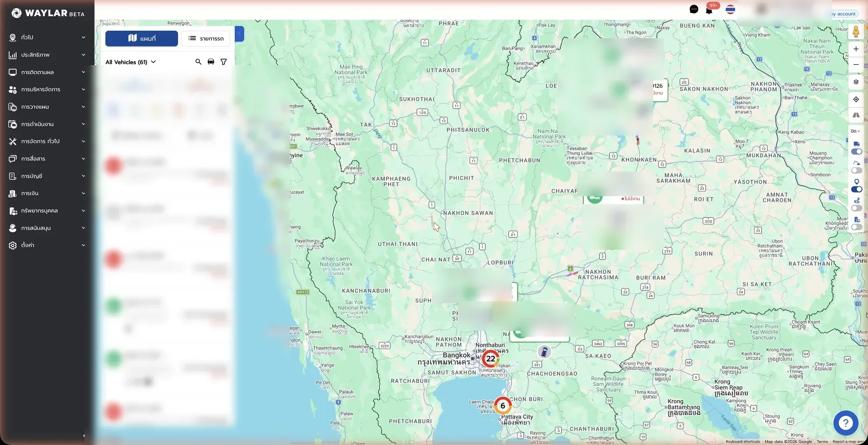Screen dimensions: 868x445
Task: Expand the ทั่วไป menu section
Action: click(x=47, y=37)
